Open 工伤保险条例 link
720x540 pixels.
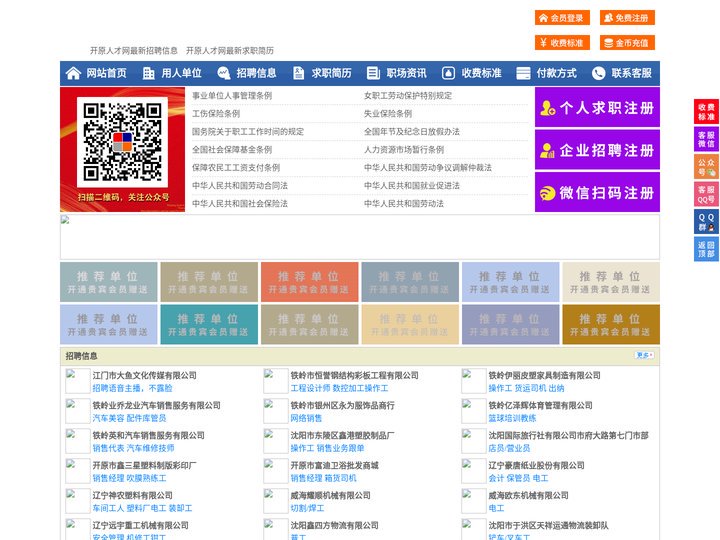(x=216, y=113)
